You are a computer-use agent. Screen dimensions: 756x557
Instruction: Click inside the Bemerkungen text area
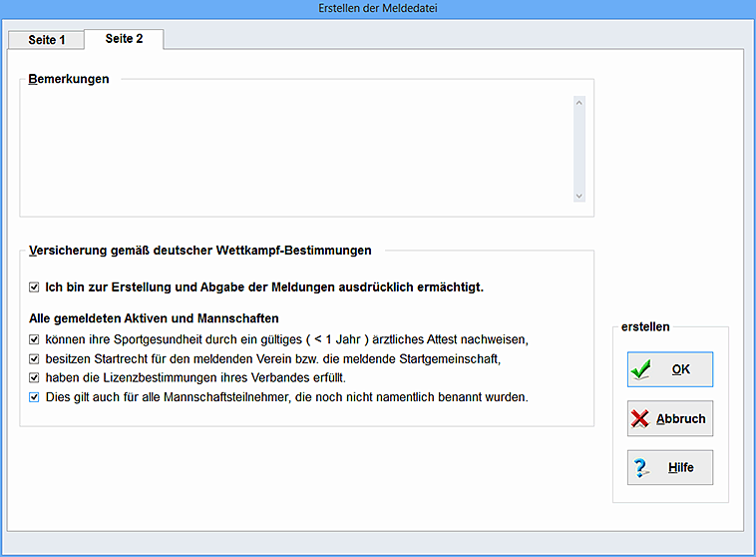pos(295,148)
